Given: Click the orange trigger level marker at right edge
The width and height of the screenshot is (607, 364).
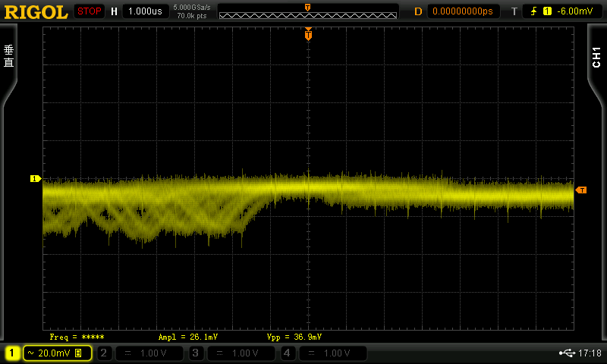Looking at the screenshot, I should pos(581,190).
